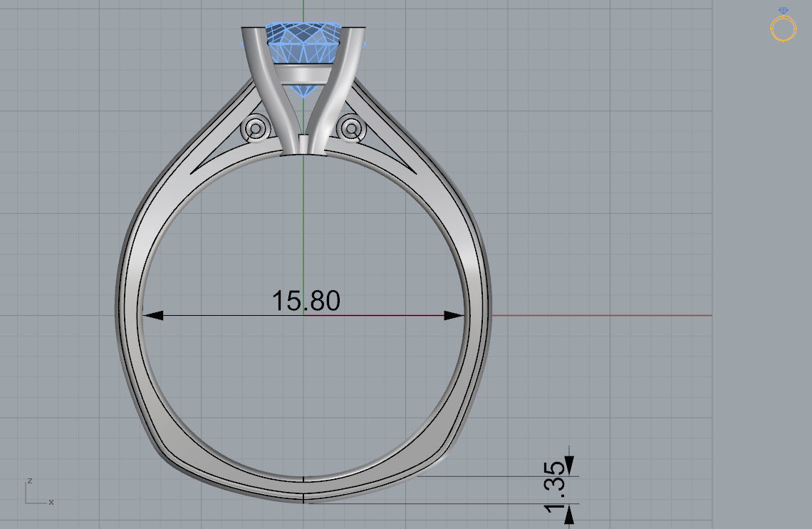
Task: Click the left circular rivet detail
Action: (256, 128)
